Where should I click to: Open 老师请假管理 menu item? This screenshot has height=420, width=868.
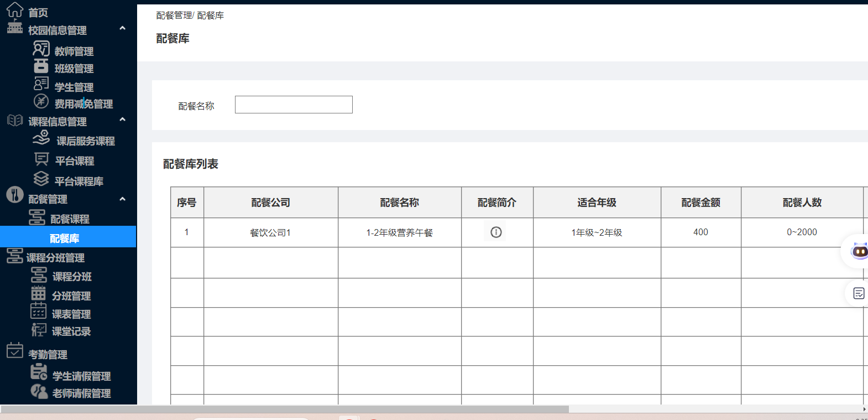coord(82,393)
